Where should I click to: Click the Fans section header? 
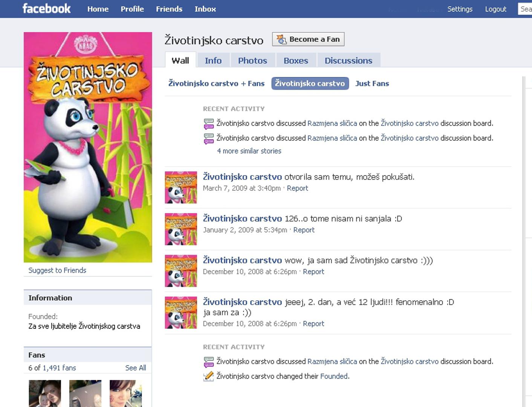pos(88,355)
